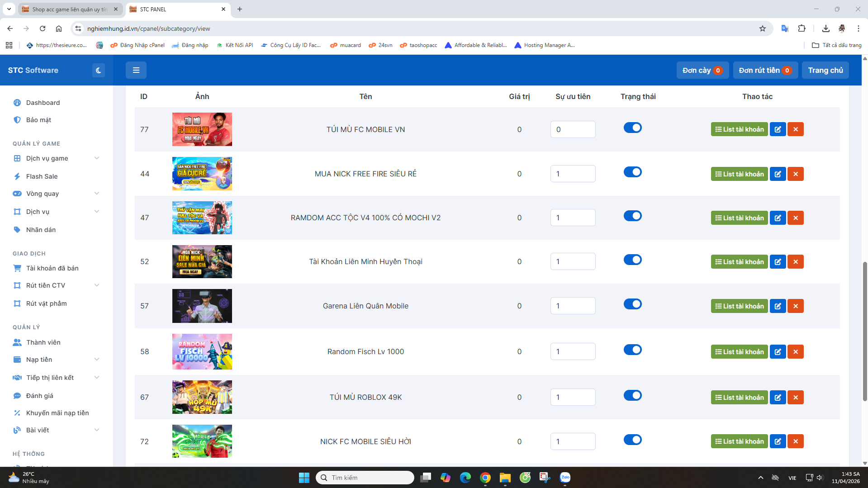Open Zalo from the taskbar

pyautogui.click(x=565, y=478)
